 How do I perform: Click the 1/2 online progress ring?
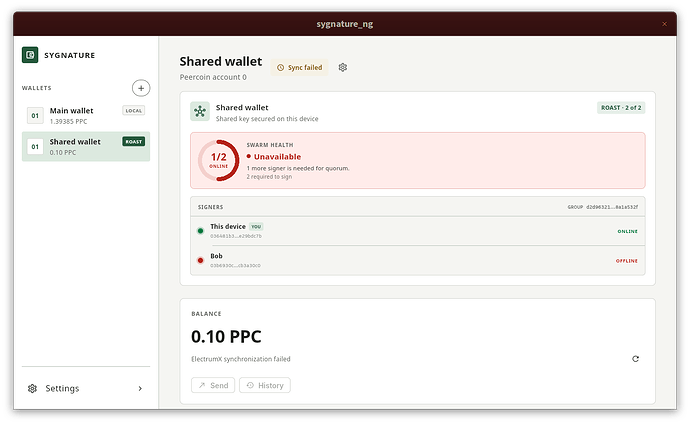[x=218, y=161]
